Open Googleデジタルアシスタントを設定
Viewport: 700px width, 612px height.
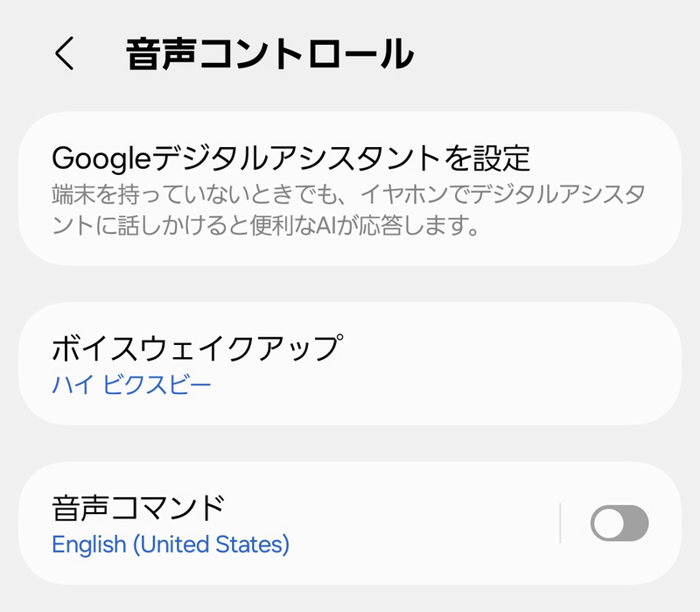(x=291, y=158)
